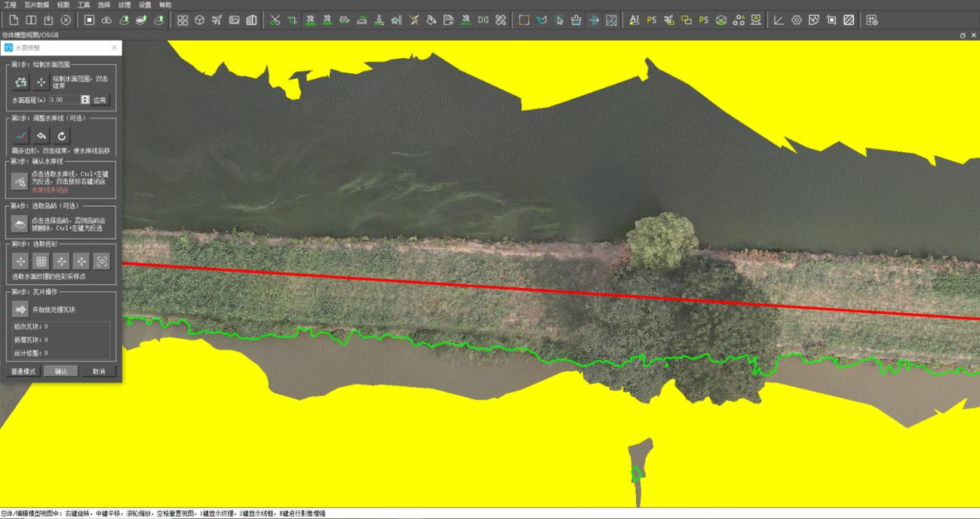Image resolution: width=980 pixels, height=519 pixels.
Task: Click the 确认 button
Action: 61,371
